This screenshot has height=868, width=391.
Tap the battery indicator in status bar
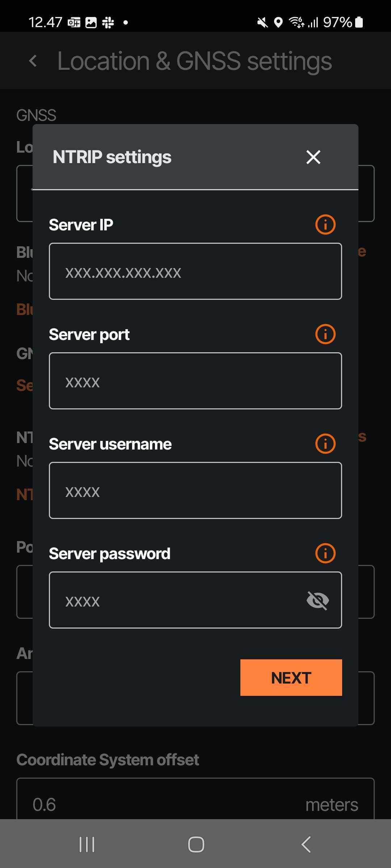click(x=359, y=22)
